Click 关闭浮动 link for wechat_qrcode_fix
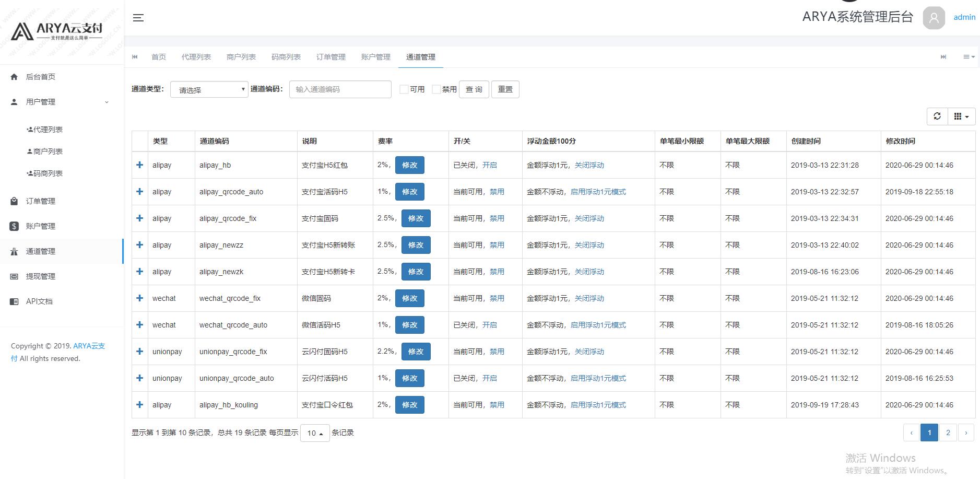Screen dimensions: 980x479 point(588,298)
